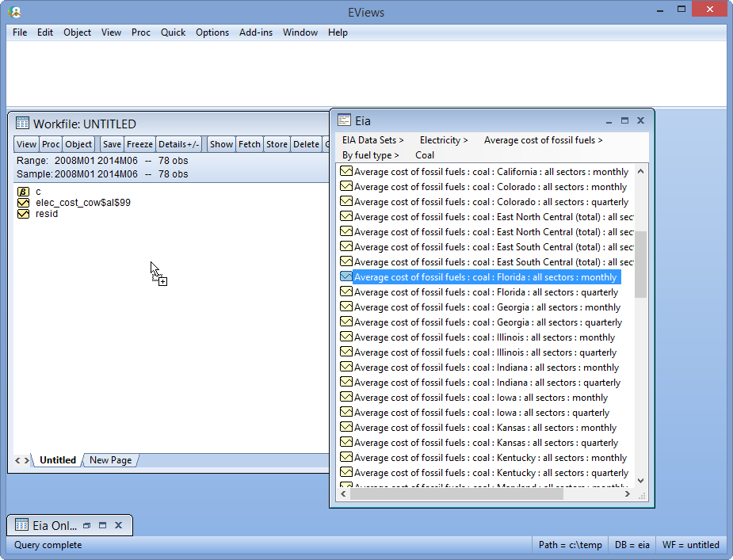Click the series icon beside elec_cost_cow$al$99
This screenshot has height=560, width=733.
point(23,203)
